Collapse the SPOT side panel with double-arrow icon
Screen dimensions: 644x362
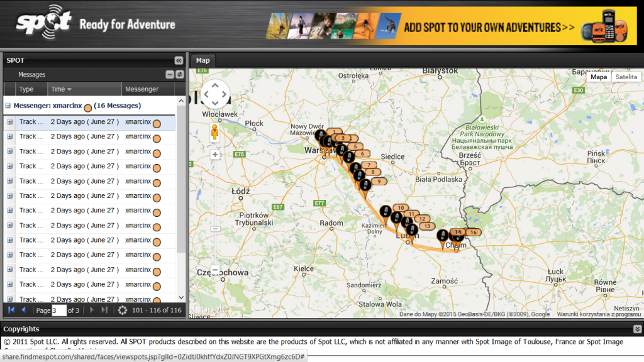pyautogui.click(x=179, y=60)
